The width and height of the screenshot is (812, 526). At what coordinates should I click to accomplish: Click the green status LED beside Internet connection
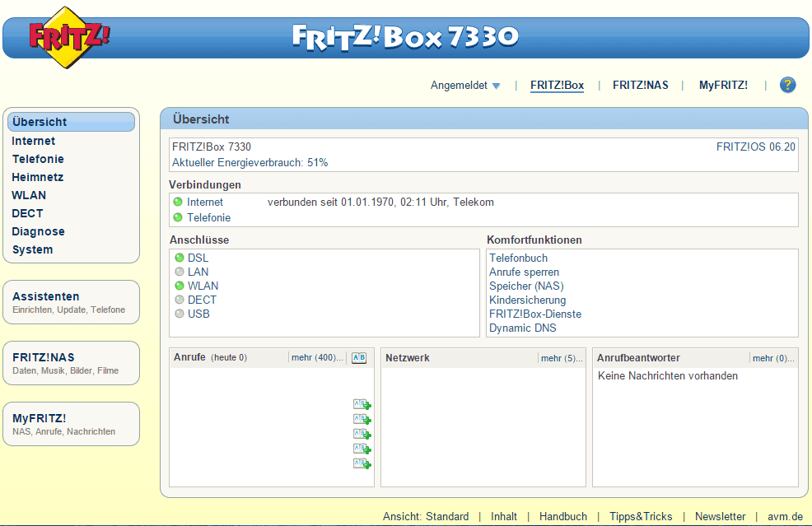pos(178,202)
